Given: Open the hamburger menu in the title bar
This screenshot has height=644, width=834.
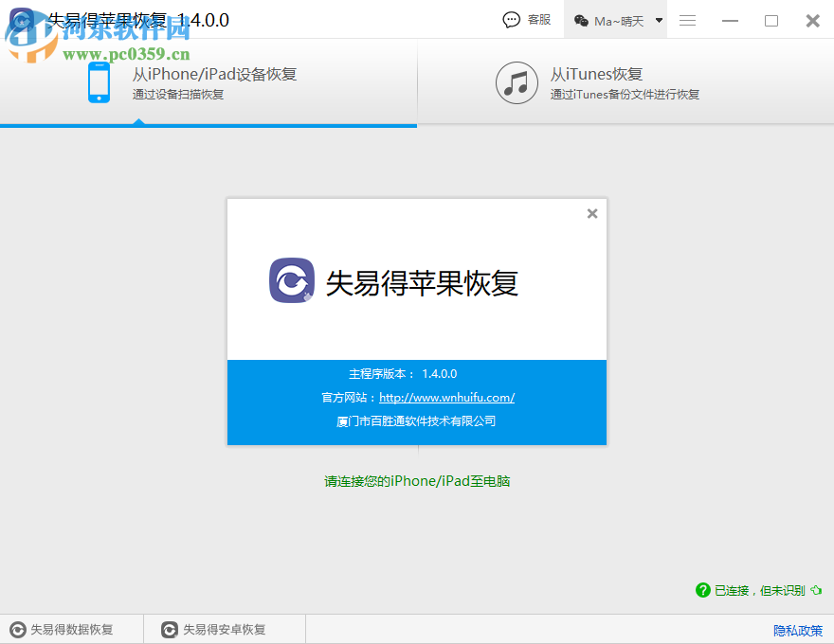Looking at the screenshot, I should (686, 19).
